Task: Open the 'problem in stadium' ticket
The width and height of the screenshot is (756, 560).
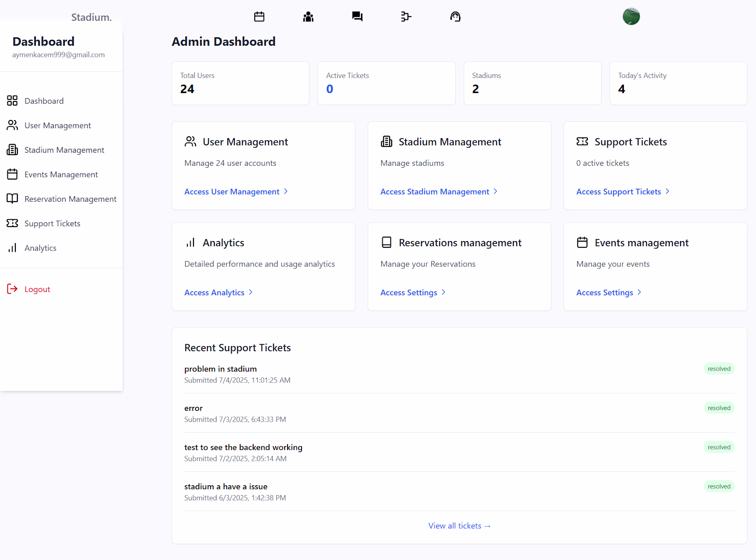Action: (x=220, y=369)
